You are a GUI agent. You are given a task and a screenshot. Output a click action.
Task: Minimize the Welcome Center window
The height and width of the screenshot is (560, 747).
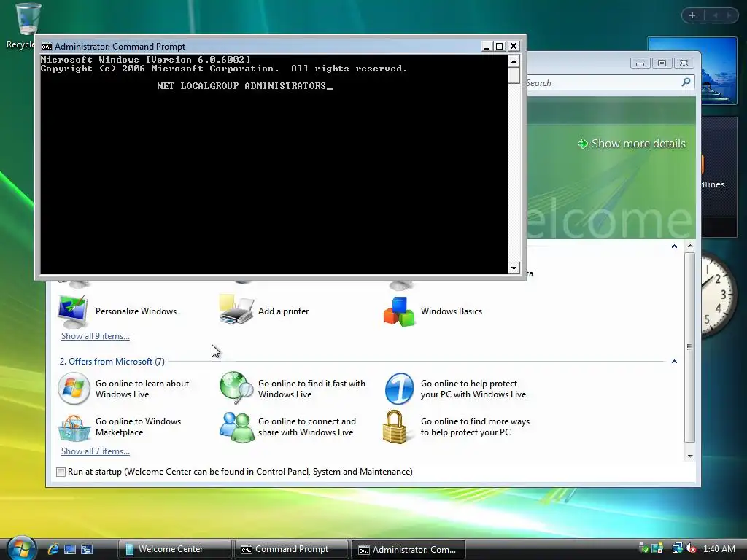pos(640,63)
